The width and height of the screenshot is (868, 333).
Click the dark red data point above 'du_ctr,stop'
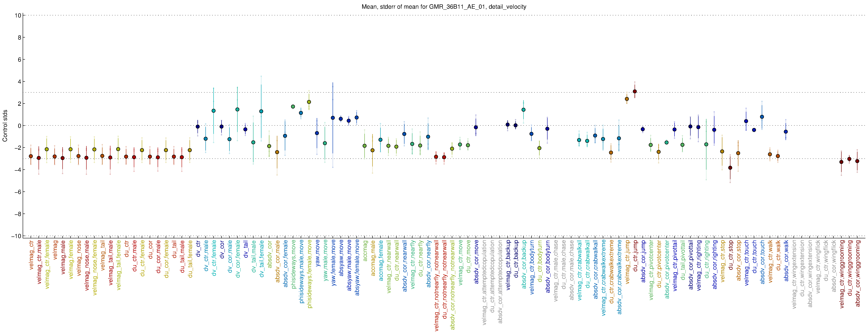[x=730, y=168]
